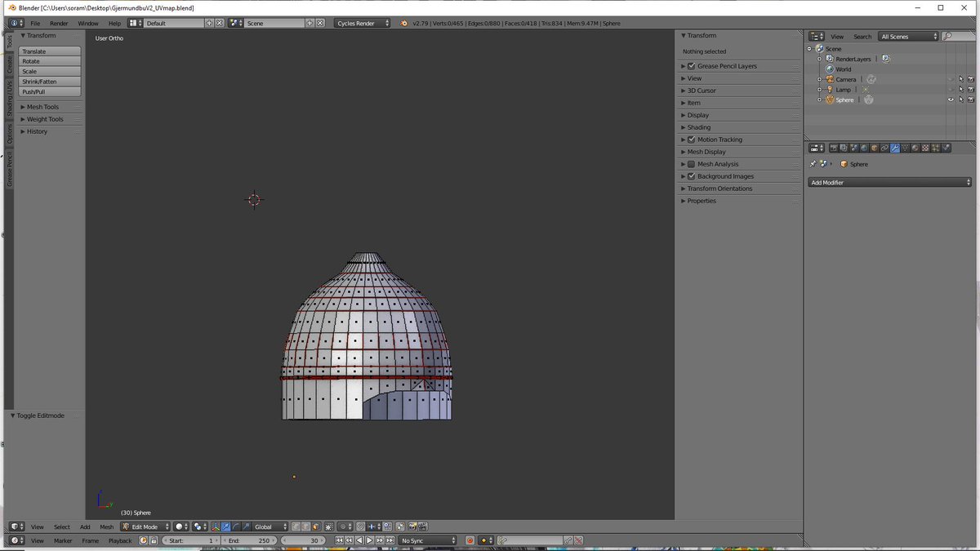Uncheck the Grease Pencil Layers checkbox
This screenshot has width=980, height=551.
(692, 66)
